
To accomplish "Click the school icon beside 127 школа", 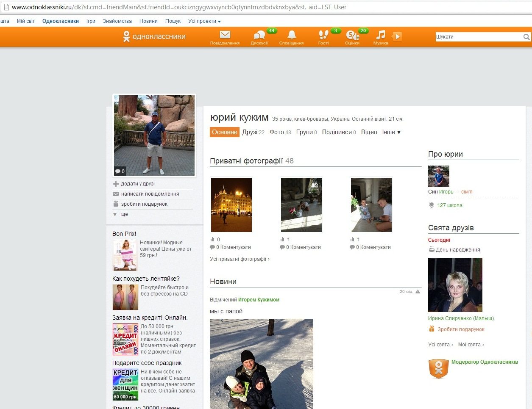I will (432, 205).
